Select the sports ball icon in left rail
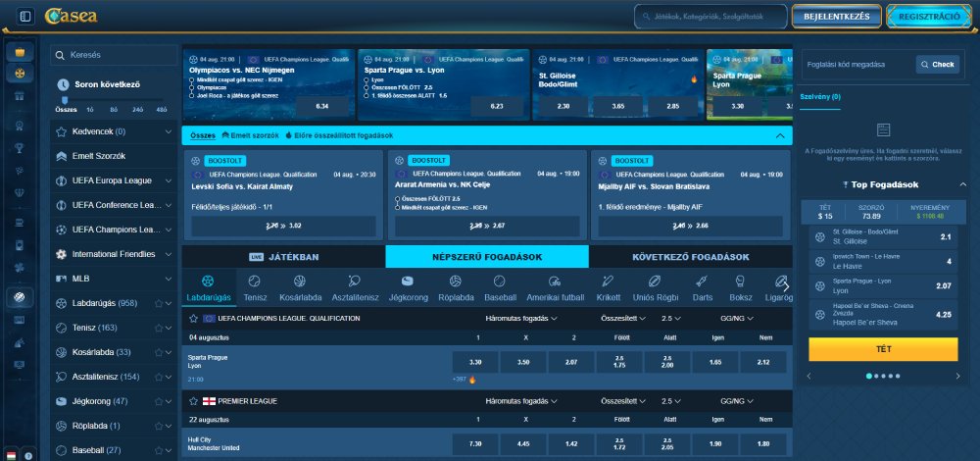Screen dimensions: 980x461 (20, 297)
